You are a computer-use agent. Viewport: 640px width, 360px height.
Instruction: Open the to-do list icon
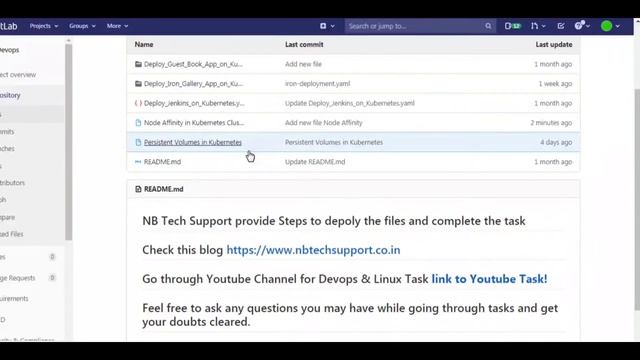(x=561, y=26)
